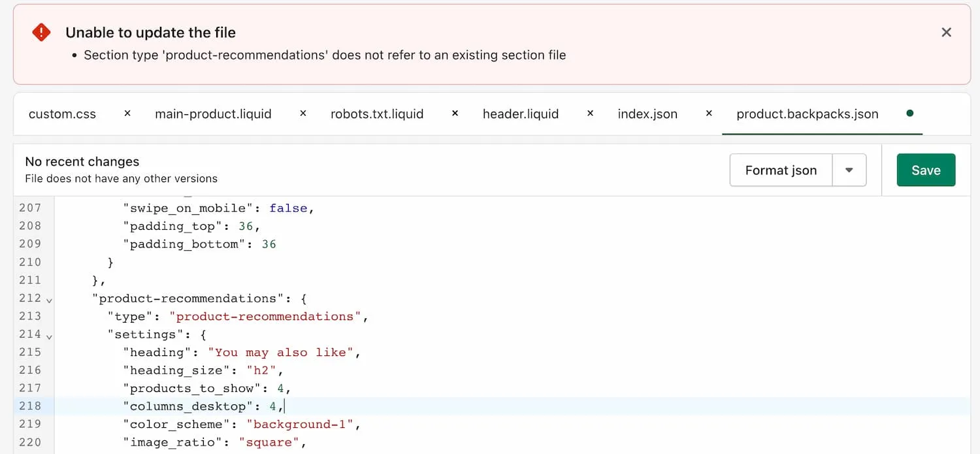
Task: Click the "settings" key on line 214
Action: tap(144, 334)
